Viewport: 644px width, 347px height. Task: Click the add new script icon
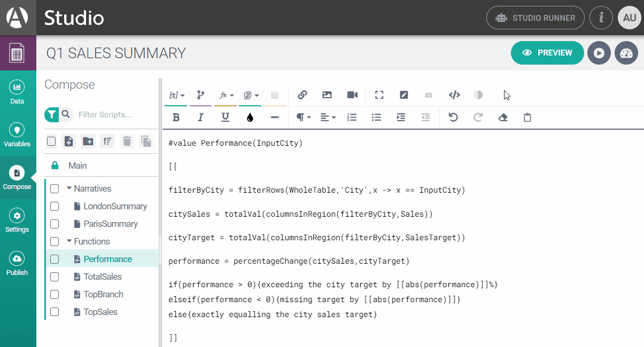tap(68, 141)
